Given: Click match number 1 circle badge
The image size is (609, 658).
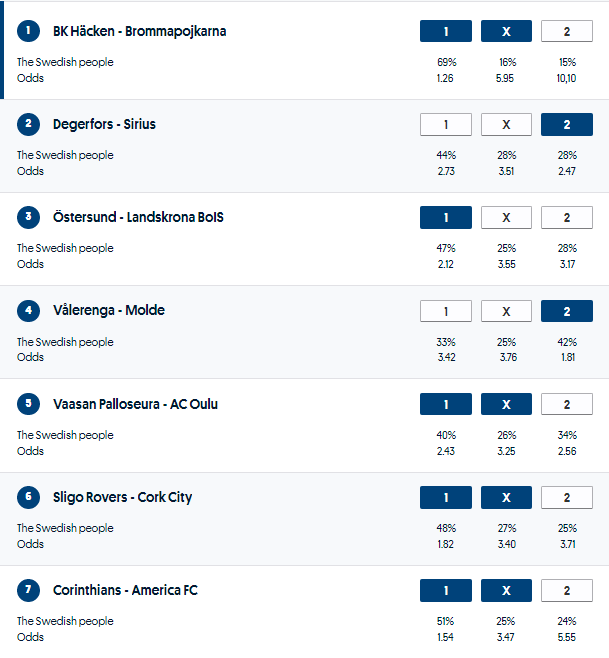Looking at the screenshot, I should pos(29,31).
